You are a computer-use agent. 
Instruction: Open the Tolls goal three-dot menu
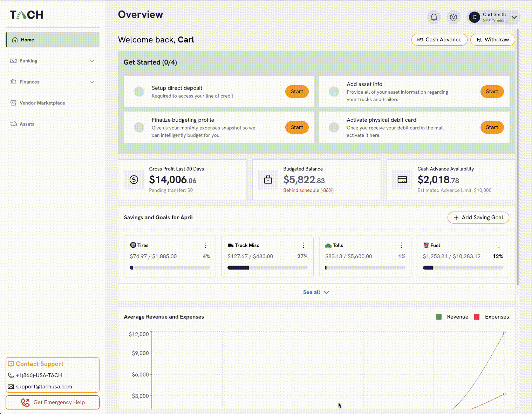[x=401, y=245]
